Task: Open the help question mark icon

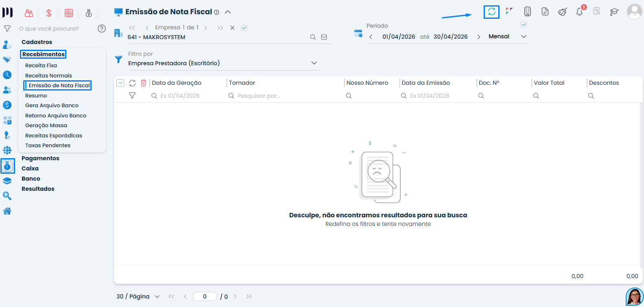Action: (x=102, y=29)
